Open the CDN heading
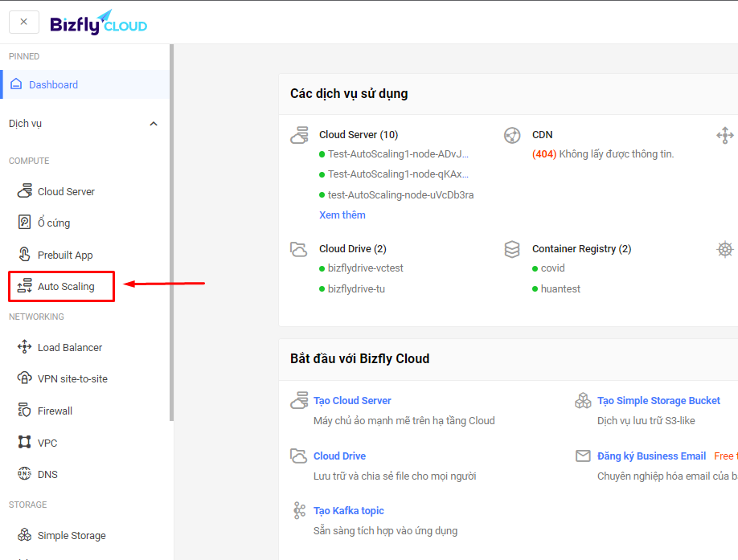The height and width of the screenshot is (560, 738). (x=542, y=135)
